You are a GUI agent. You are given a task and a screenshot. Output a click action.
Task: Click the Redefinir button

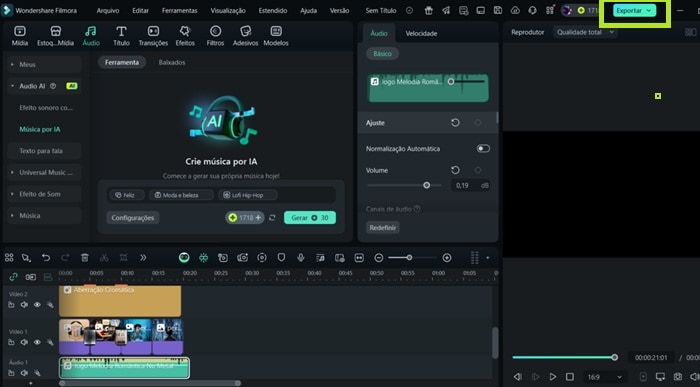[x=383, y=228]
